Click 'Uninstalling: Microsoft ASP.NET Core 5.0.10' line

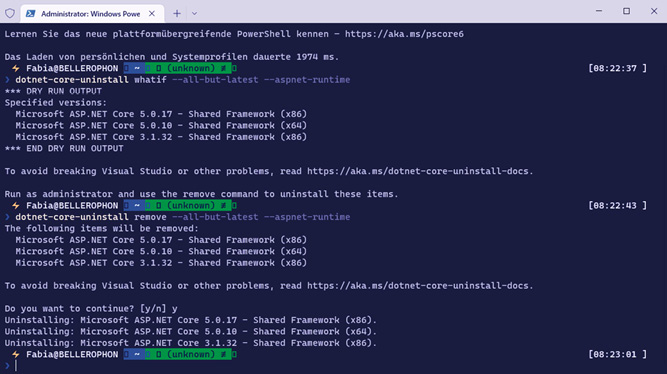[x=191, y=331]
